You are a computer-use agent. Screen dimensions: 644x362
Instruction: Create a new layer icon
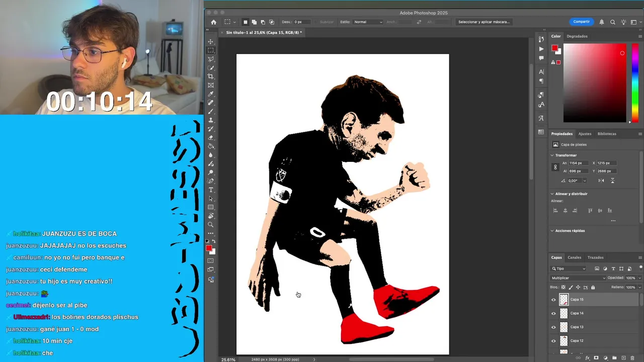tap(623, 358)
